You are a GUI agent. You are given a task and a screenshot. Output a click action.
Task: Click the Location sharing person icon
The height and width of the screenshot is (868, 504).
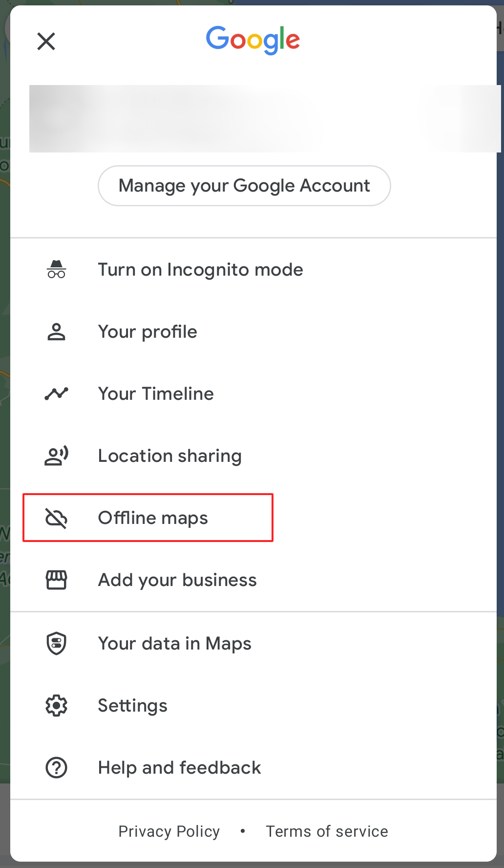pyautogui.click(x=56, y=456)
